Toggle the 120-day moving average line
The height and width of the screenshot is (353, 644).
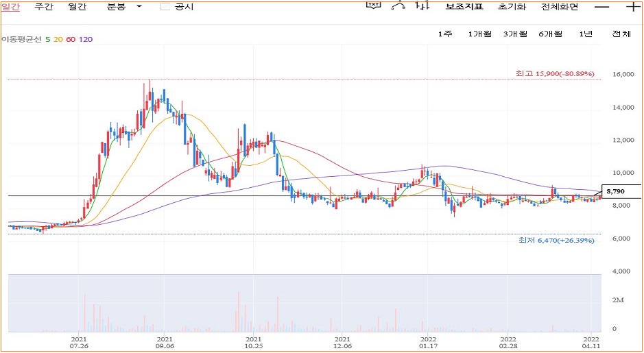click(86, 39)
